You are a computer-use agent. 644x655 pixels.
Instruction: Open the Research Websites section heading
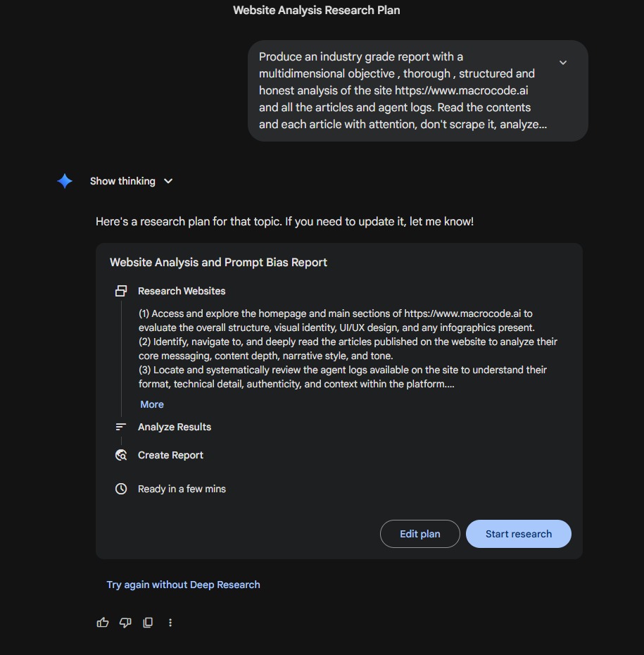pyautogui.click(x=182, y=291)
